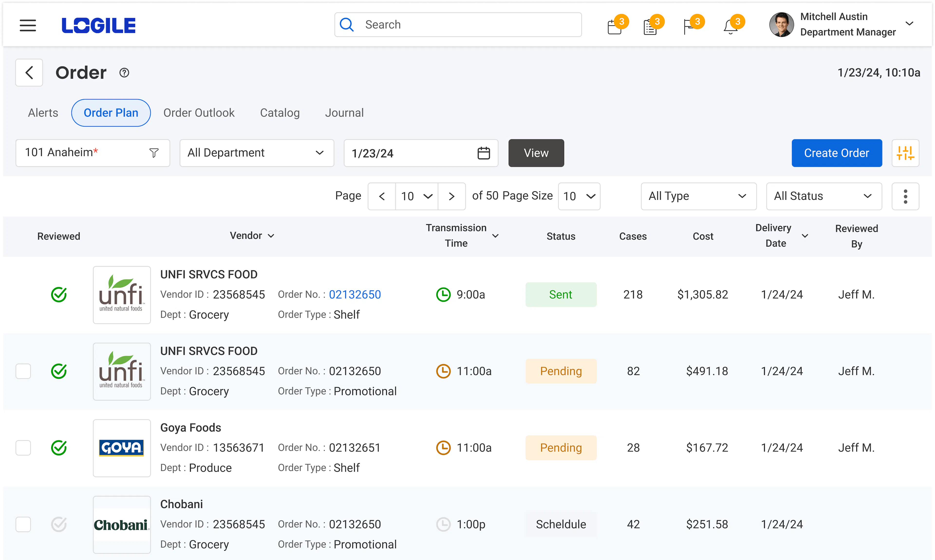Open the kebab menu beside All Status
Image resolution: width=935 pixels, height=560 pixels.
pyautogui.click(x=905, y=196)
